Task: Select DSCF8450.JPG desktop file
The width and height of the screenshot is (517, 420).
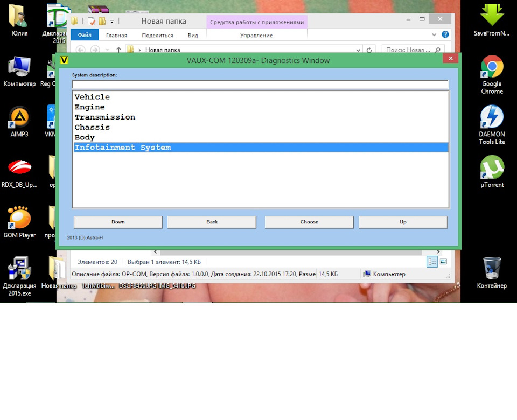Action: (x=138, y=286)
